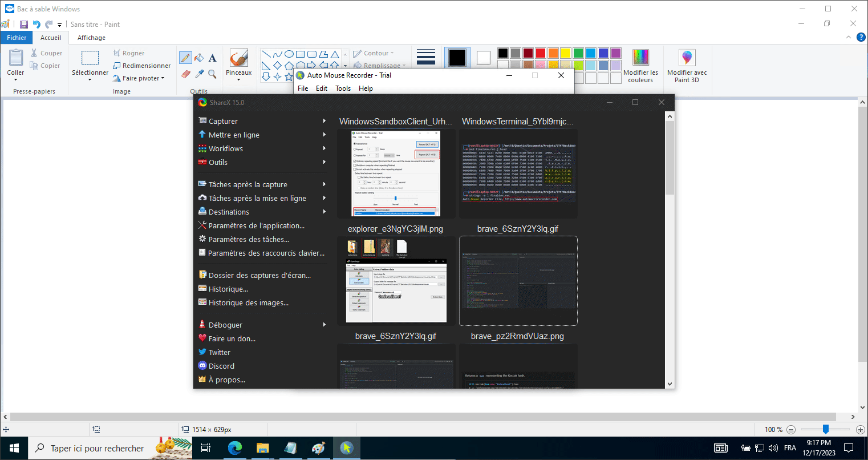Click the Save icon in Paint title bar
This screenshot has height=460, width=868.
[24, 25]
